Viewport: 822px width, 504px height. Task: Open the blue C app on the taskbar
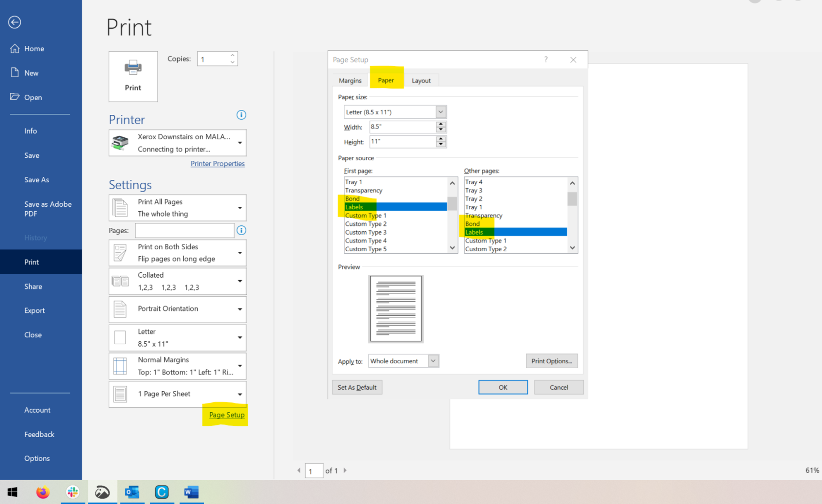(x=161, y=492)
